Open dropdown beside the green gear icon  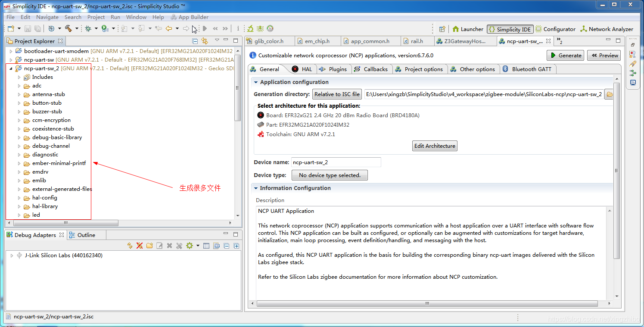point(198,246)
